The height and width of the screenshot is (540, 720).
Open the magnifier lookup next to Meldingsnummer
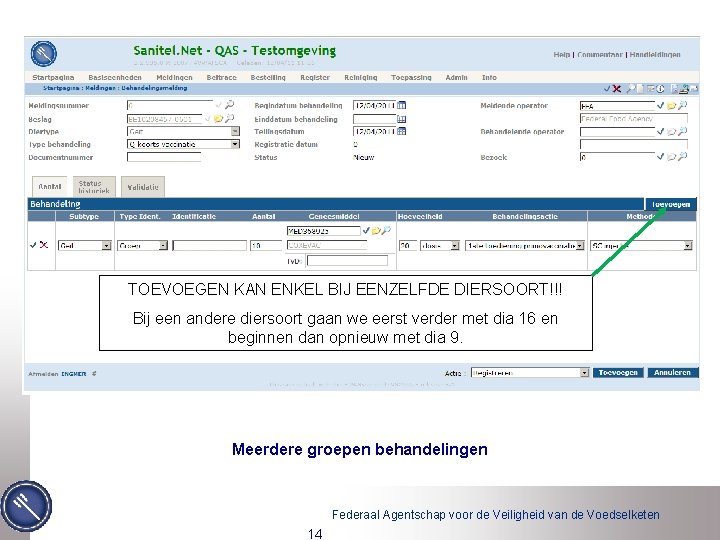pyautogui.click(x=229, y=105)
